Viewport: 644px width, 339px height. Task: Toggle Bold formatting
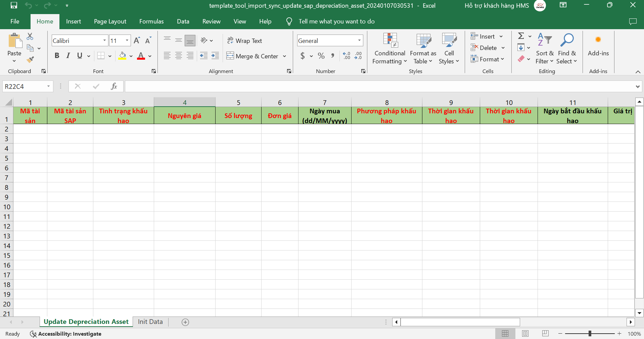click(57, 56)
